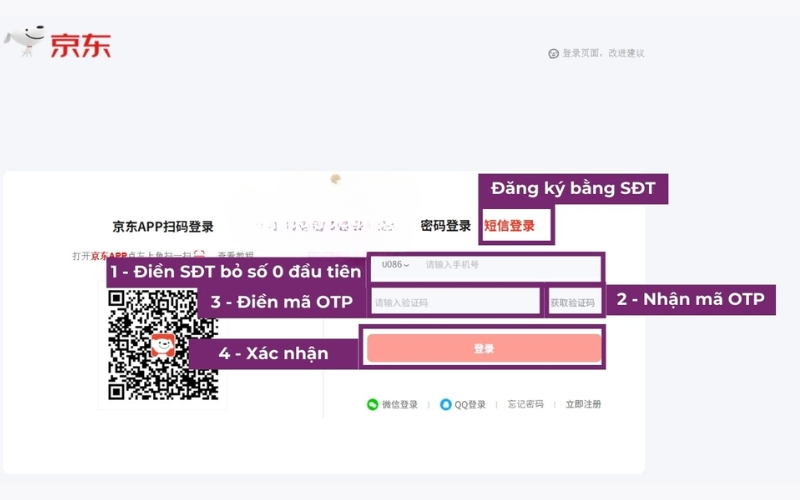The width and height of the screenshot is (800, 500).
Task: Switch to 短信登录 SMS login tab
Action: tap(509, 226)
